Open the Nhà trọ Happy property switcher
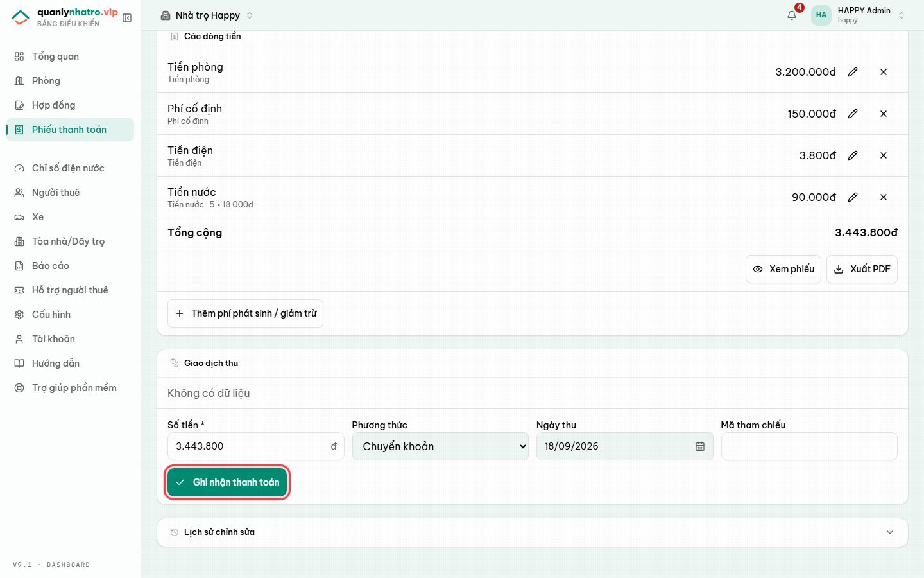The height and width of the screenshot is (578, 924). coord(207,15)
